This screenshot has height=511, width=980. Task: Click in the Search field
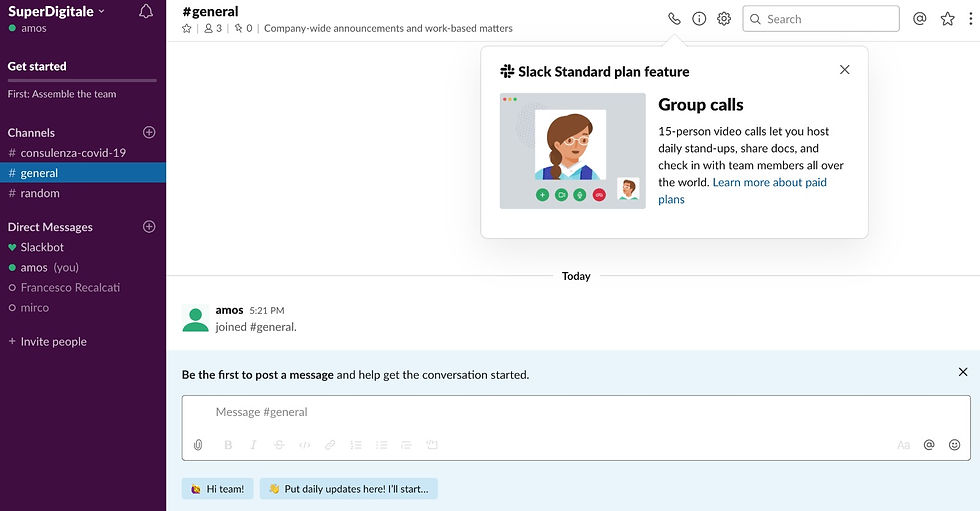point(821,19)
